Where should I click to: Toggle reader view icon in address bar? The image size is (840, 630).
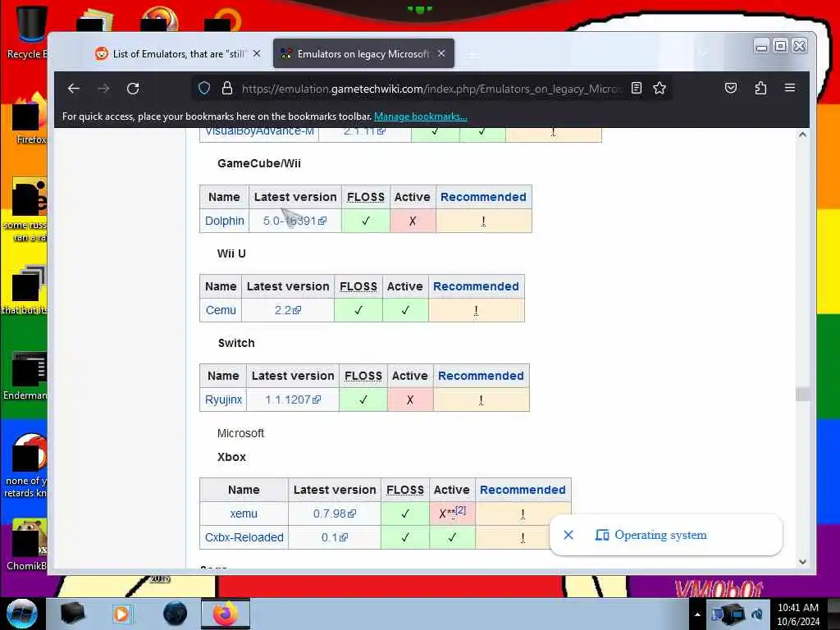637,88
